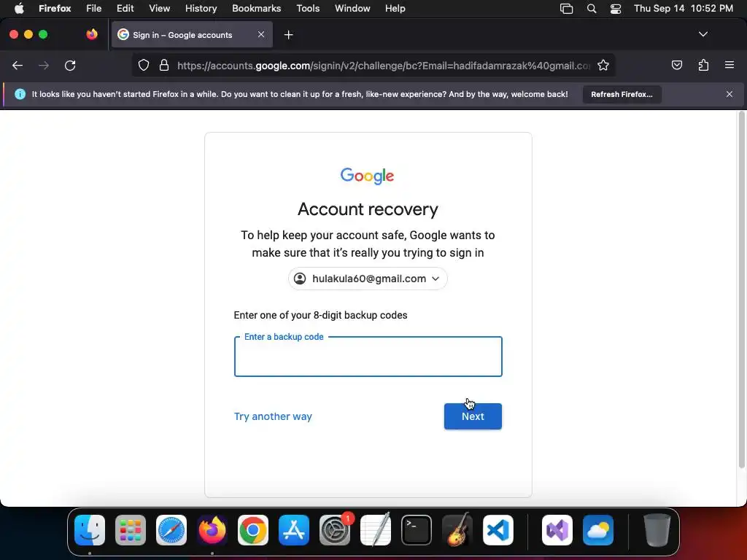Open Control Center in menu bar
747x560 pixels.
[616, 9]
